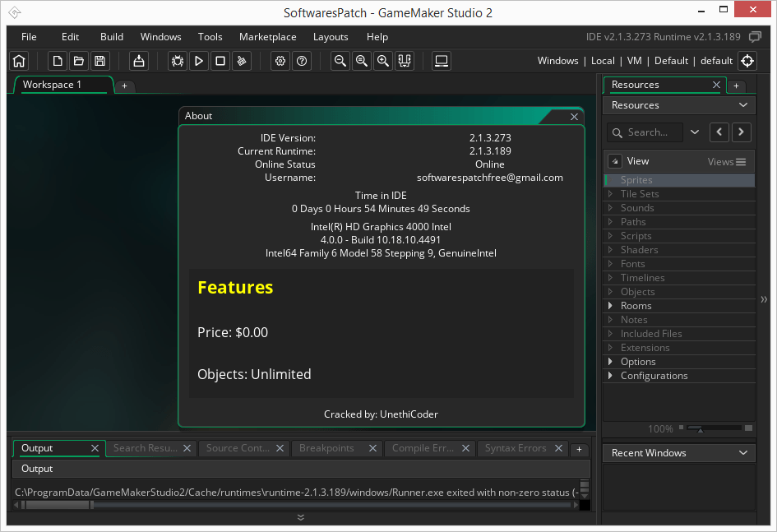The width and height of the screenshot is (777, 532).
Task: Run the game with play icon
Action: (x=199, y=61)
